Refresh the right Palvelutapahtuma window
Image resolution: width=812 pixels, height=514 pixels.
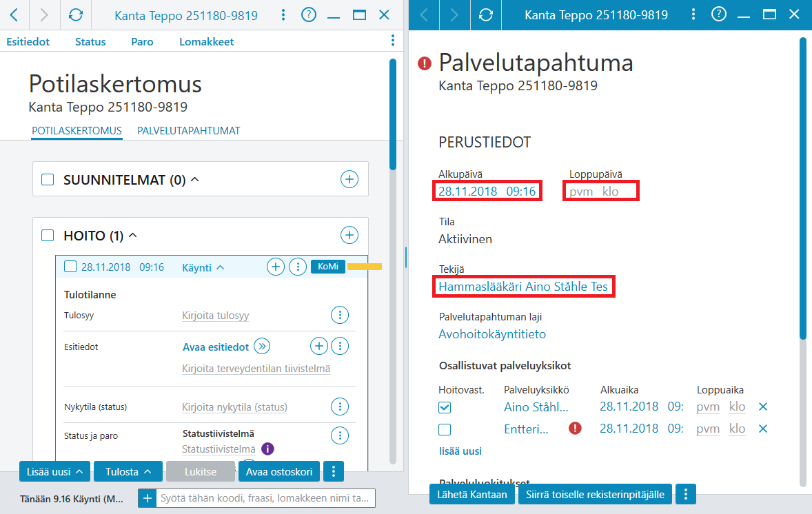(x=486, y=15)
